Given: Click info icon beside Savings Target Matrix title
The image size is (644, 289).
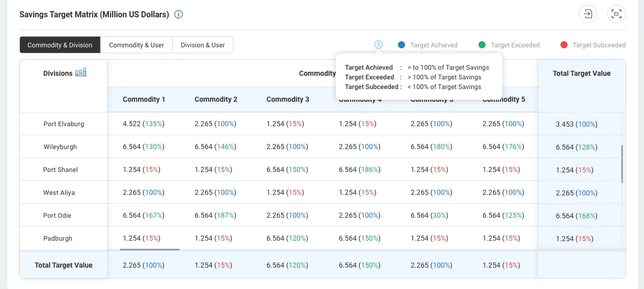Looking at the screenshot, I should coord(178,14).
